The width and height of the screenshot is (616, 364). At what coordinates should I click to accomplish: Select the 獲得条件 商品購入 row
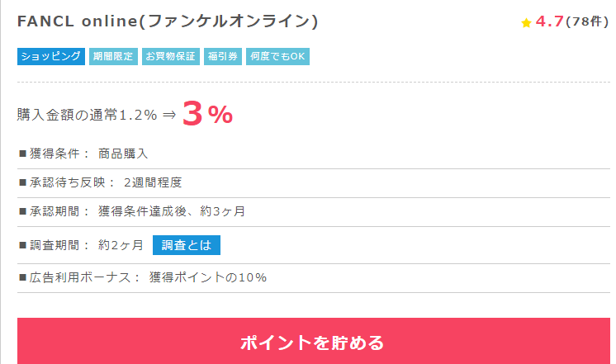point(314,154)
